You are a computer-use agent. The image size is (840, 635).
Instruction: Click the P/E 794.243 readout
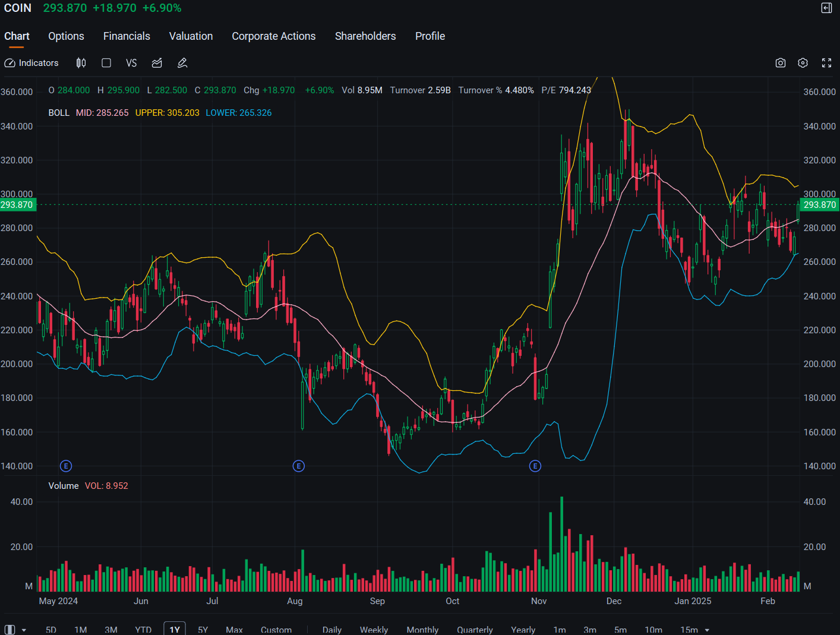tap(566, 90)
